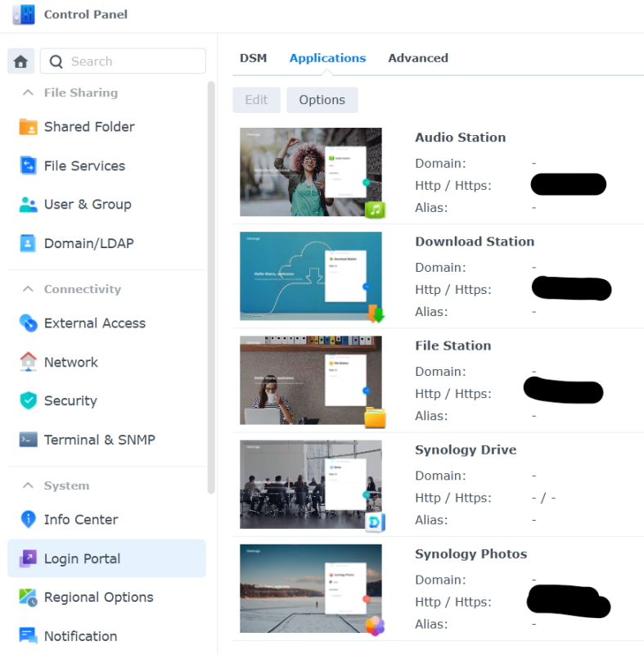The image size is (644, 655).
Task: Click Network sidebar label
Action: (x=71, y=362)
